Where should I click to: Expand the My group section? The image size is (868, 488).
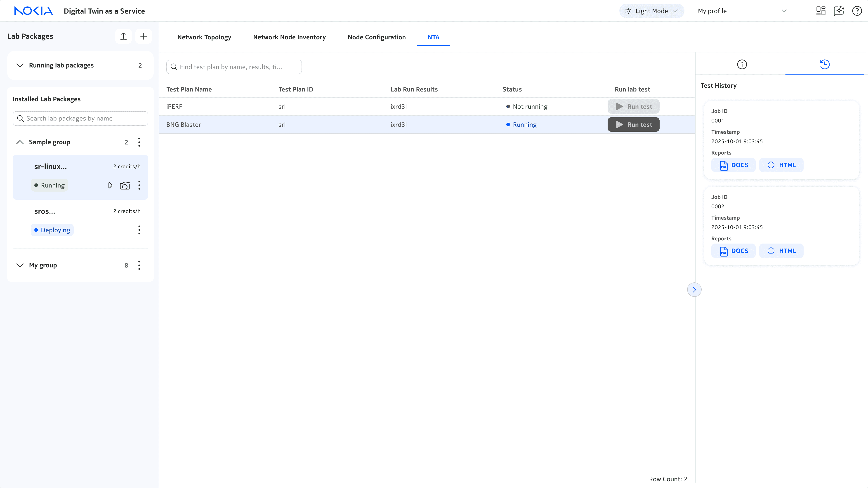[20, 265]
